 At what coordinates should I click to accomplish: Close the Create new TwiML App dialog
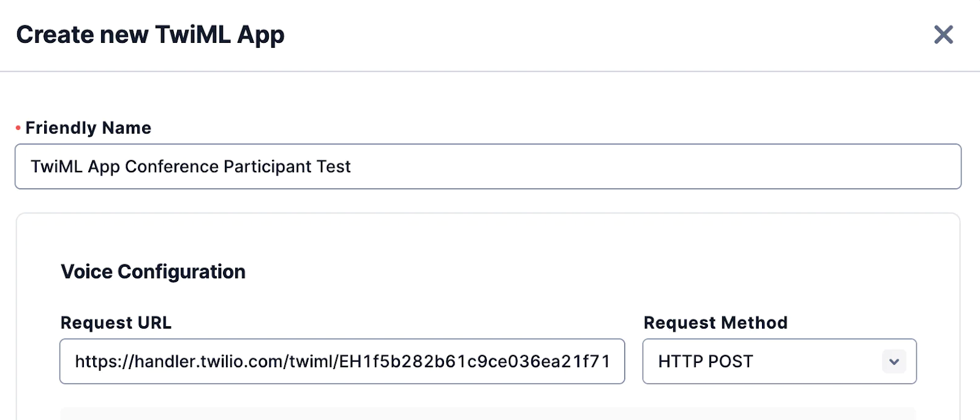pyautogui.click(x=943, y=34)
